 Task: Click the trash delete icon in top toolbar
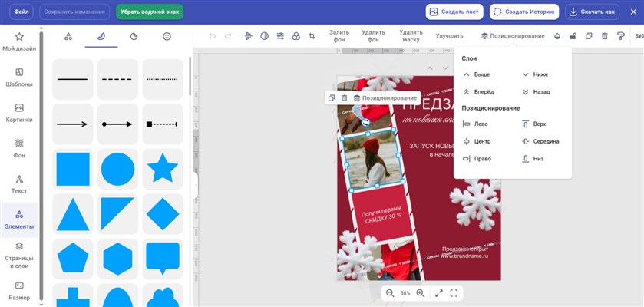[605, 36]
